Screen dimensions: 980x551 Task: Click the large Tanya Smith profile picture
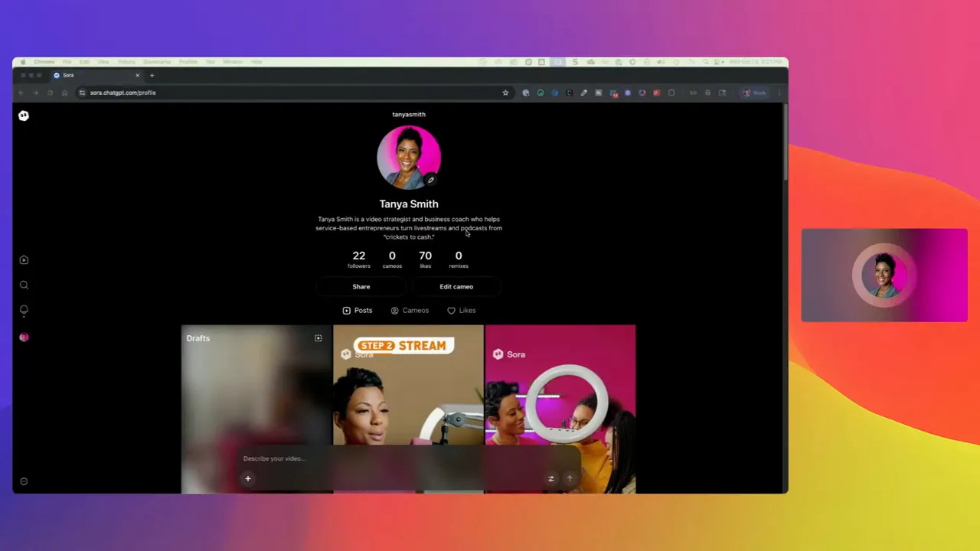[409, 157]
